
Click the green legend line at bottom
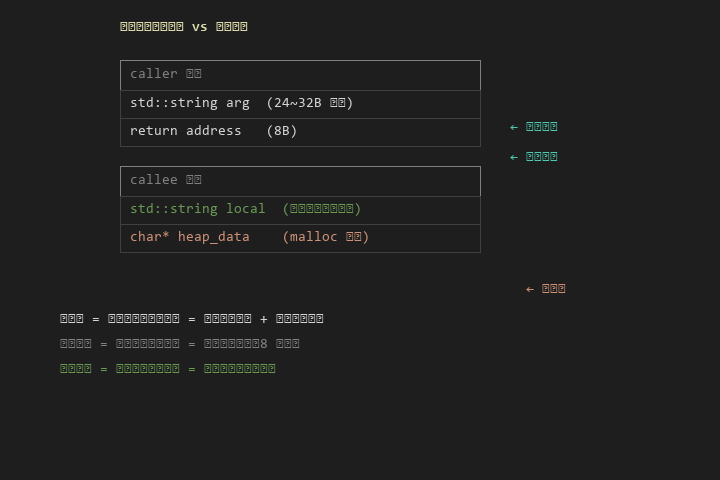(168, 368)
